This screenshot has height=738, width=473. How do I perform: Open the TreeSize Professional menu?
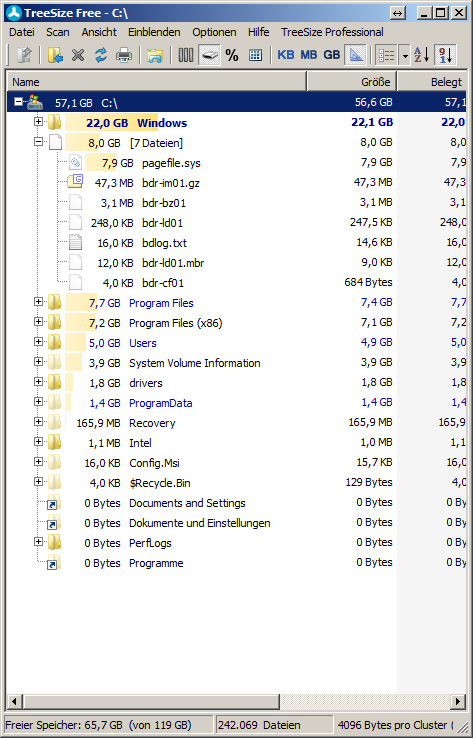click(x=332, y=32)
